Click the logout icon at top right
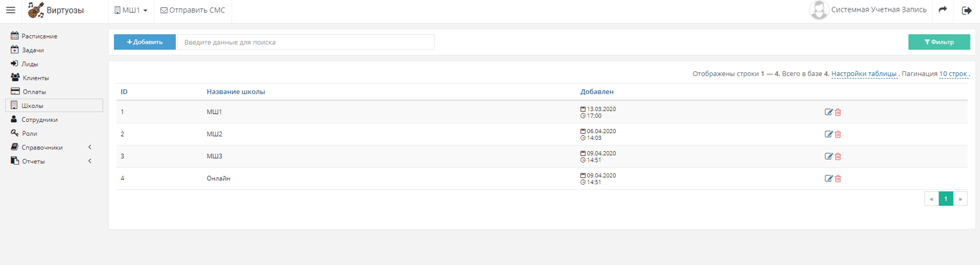This screenshot has height=265, width=980. pyautogui.click(x=967, y=10)
